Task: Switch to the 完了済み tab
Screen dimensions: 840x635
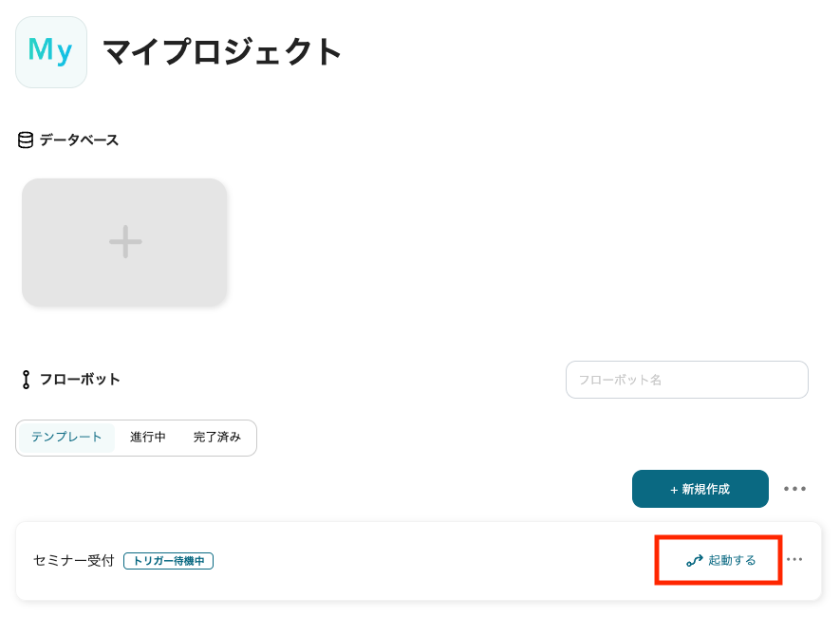Action: click(x=217, y=438)
